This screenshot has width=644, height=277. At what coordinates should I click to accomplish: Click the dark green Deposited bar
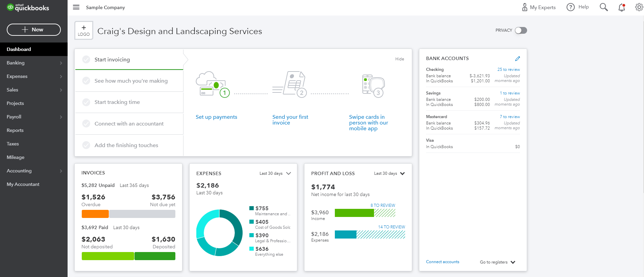click(x=155, y=256)
